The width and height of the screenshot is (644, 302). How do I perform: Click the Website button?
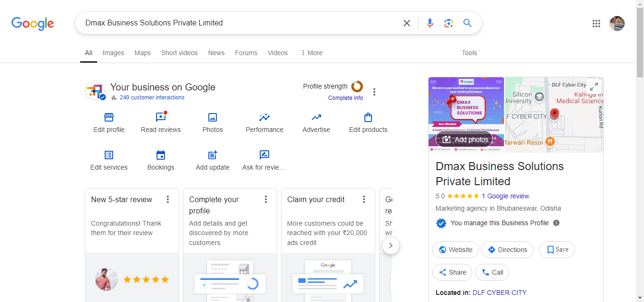pos(455,250)
